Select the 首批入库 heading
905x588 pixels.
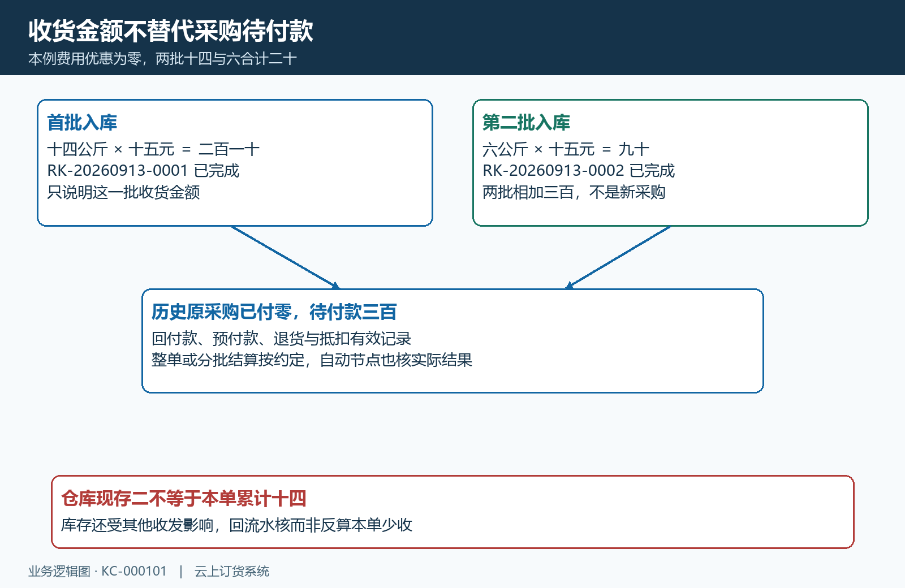[82, 122]
